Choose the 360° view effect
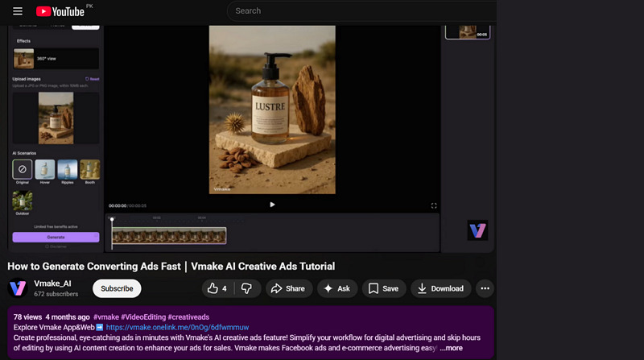Viewport: 644px width, 360px height. [x=56, y=58]
